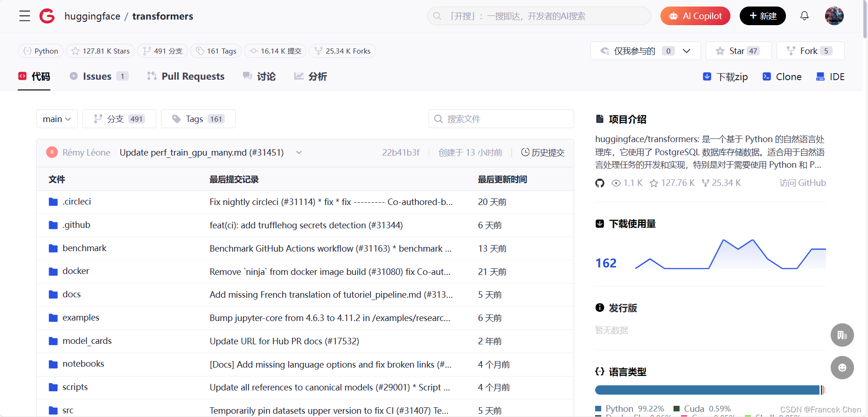
Task: Open the examples folder
Action: [81, 318]
